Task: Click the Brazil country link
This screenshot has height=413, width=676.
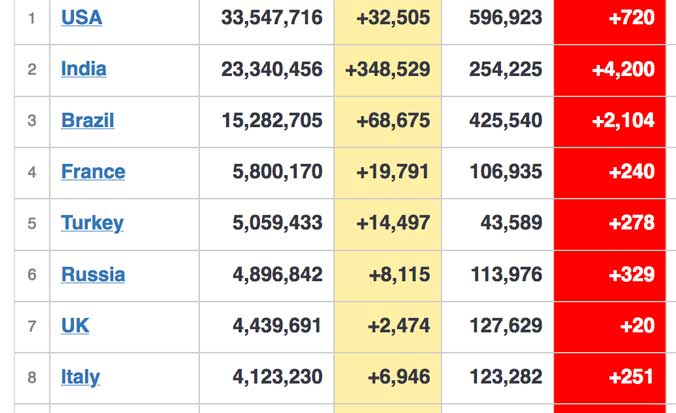Action: (x=87, y=121)
